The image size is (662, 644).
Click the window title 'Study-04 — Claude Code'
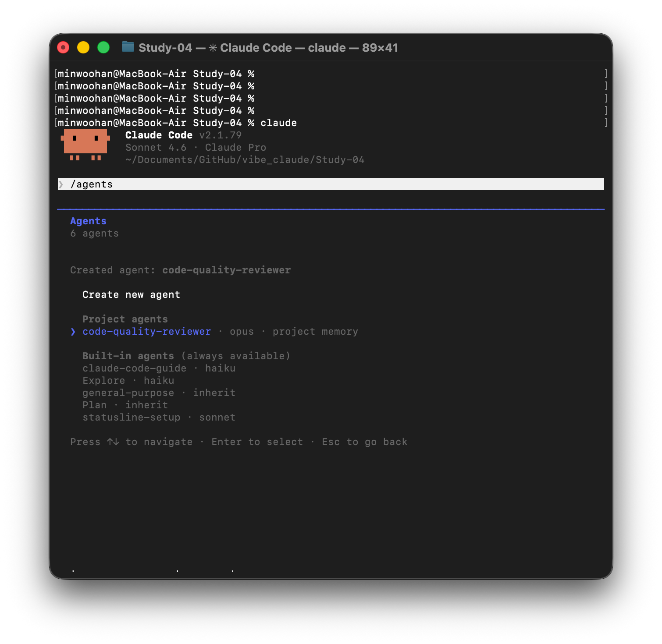pos(268,47)
